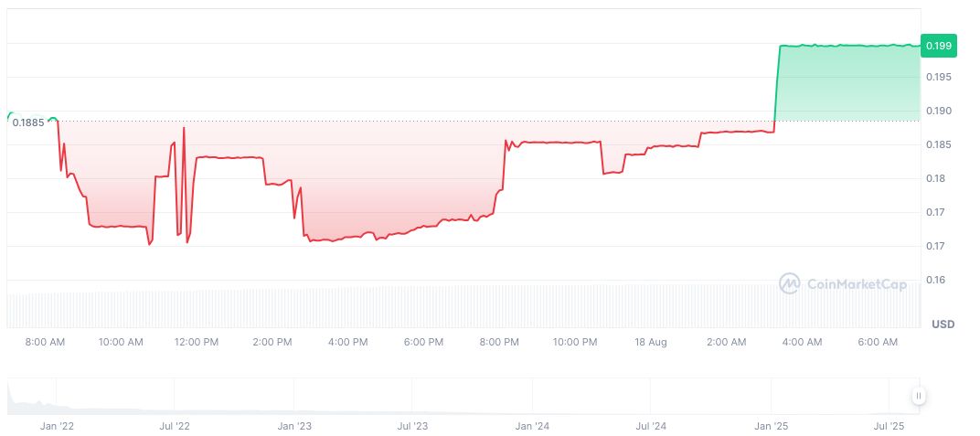Select the Jul '23 navigator date
Image resolution: width=980 pixels, height=436 pixels.
click(x=412, y=426)
